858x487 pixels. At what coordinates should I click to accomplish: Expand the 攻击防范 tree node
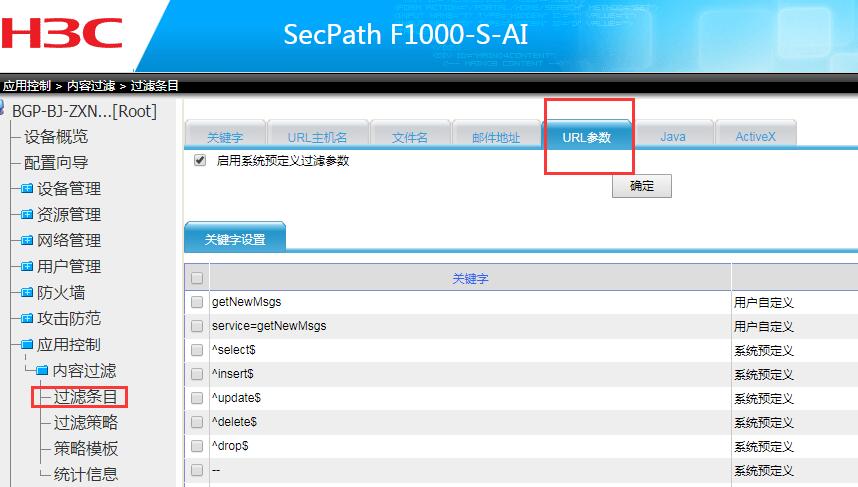click(x=26, y=318)
